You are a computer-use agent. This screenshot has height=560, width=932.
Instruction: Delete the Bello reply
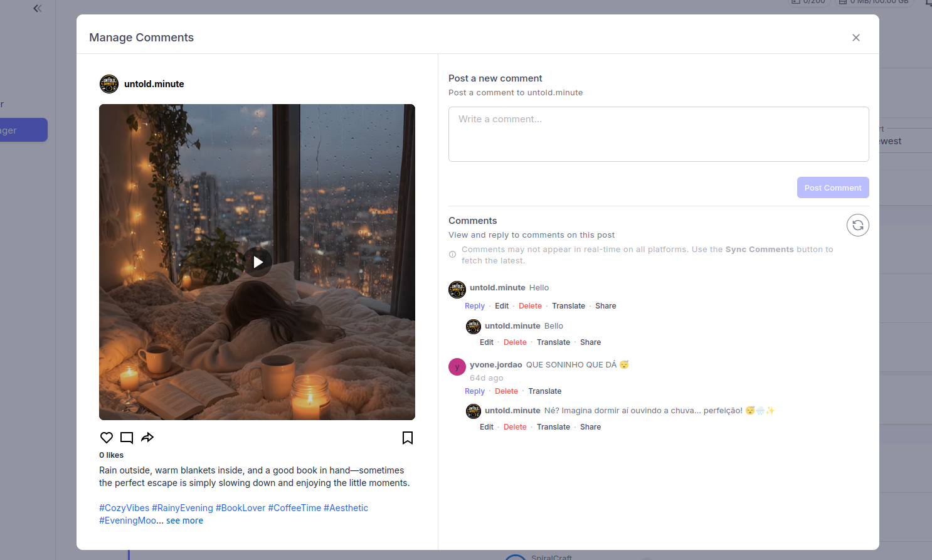515,342
